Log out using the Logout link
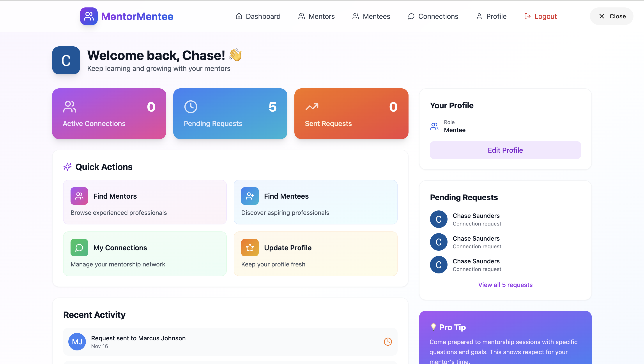The image size is (644, 364). pos(540,16)
